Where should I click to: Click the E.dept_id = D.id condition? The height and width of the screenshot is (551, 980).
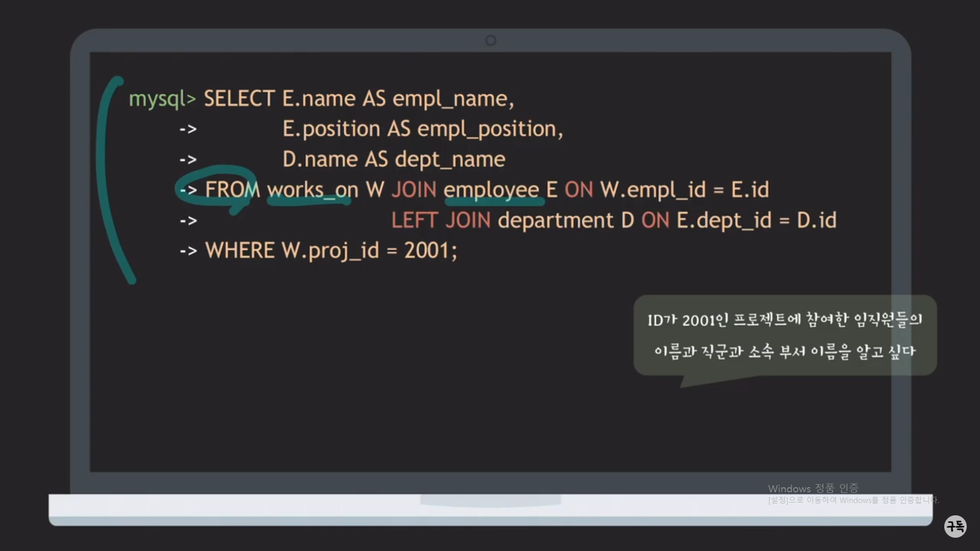pyautogui.click(x=756, y=220)
